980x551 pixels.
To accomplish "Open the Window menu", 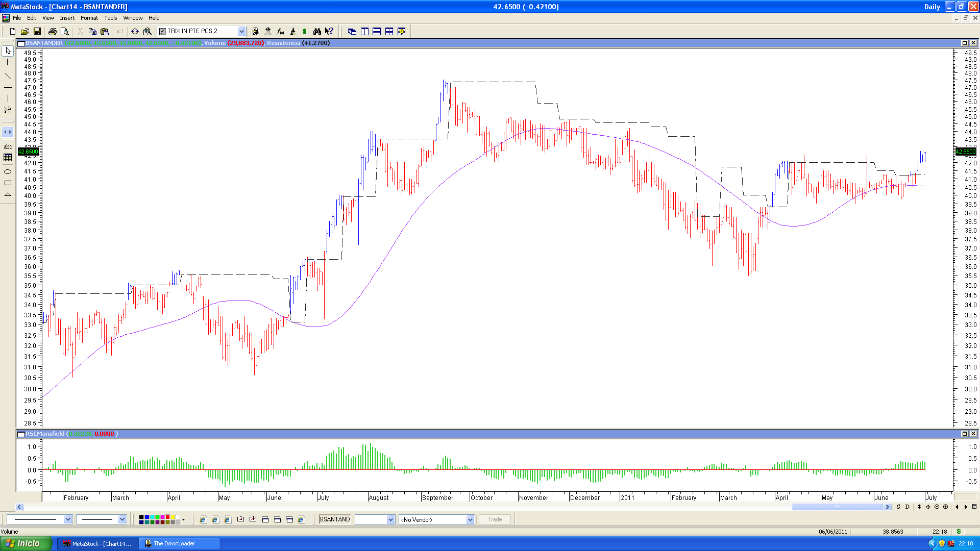I will (x=133, y=18).
